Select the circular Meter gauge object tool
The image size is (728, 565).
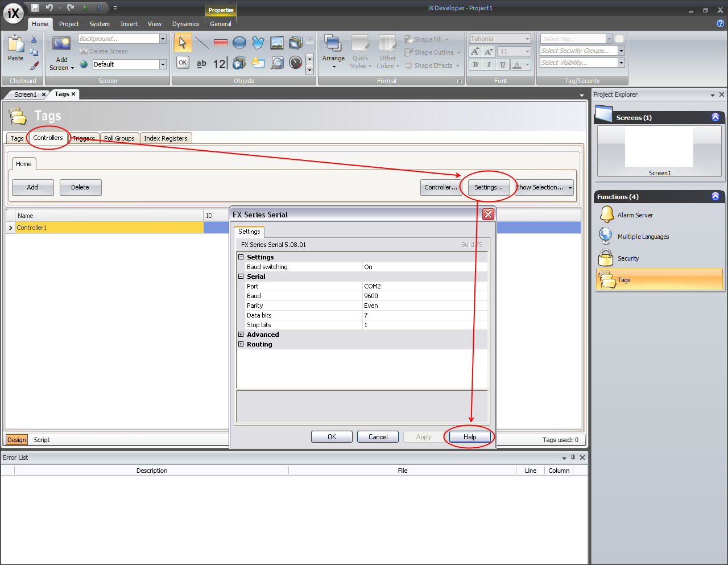point(296,63)
